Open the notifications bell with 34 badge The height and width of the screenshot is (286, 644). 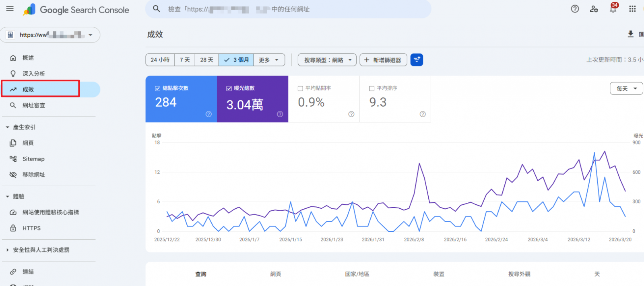tap(613, 8)
